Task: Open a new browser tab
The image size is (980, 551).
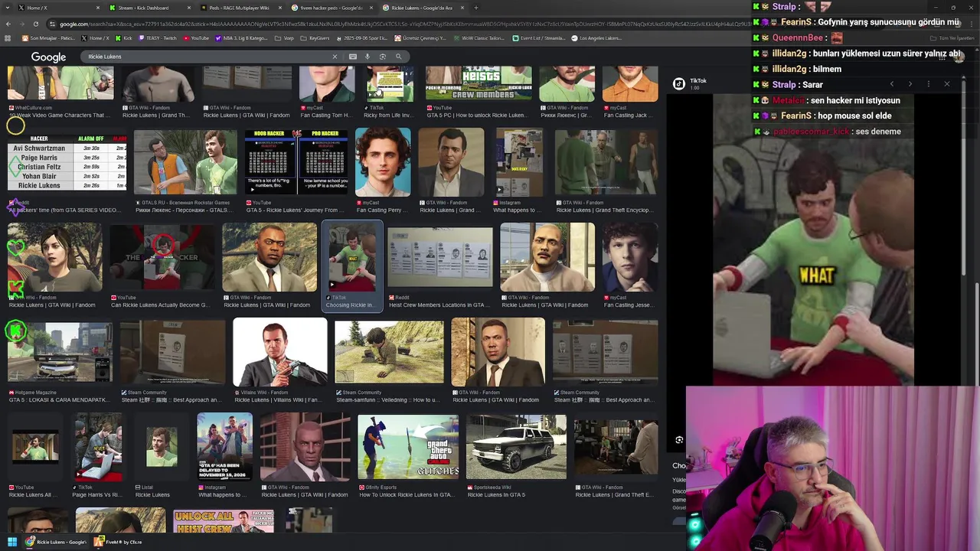Action: tap(475, 8)
